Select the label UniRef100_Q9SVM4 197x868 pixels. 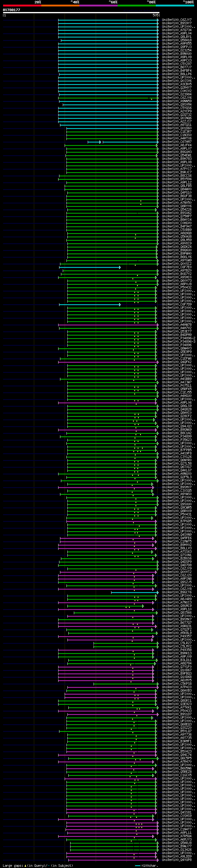pyautogui.click(x=177, y=104)
